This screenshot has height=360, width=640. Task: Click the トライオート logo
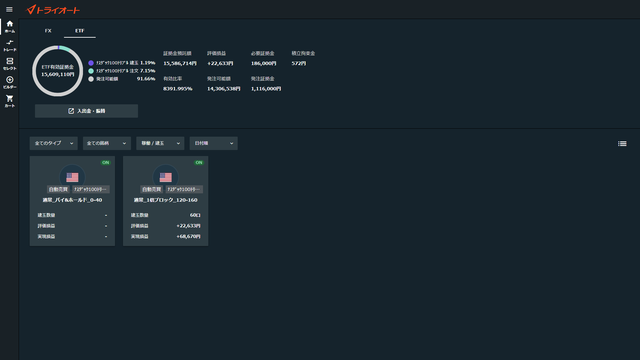[x=53, y=10]
